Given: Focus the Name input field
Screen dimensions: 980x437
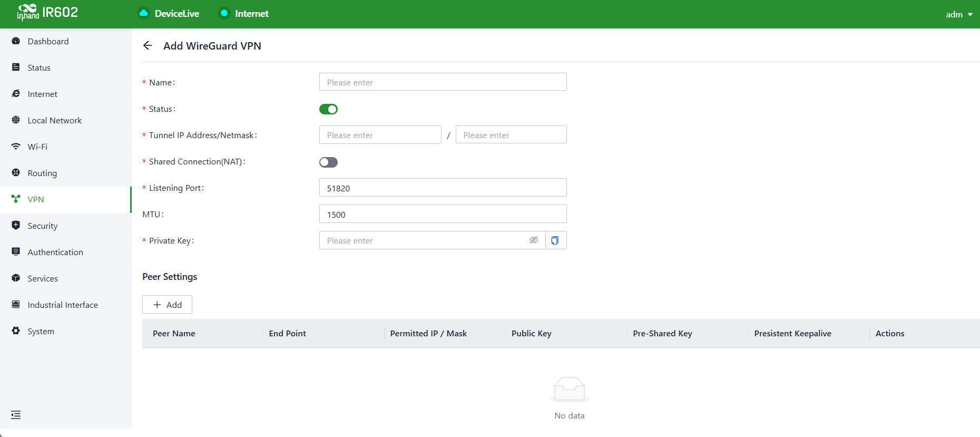Looking at the screenshot, I should click(443, 82).
